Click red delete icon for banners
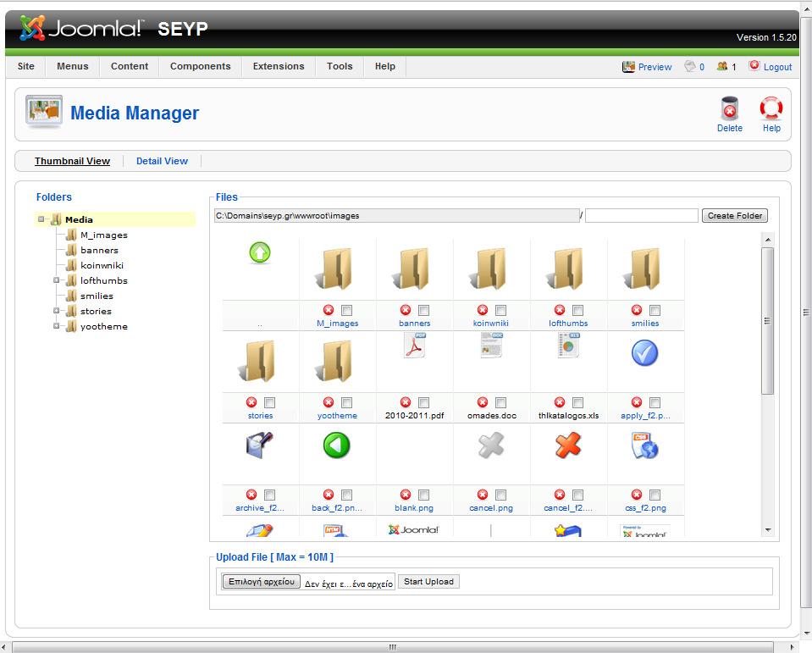 406,310
